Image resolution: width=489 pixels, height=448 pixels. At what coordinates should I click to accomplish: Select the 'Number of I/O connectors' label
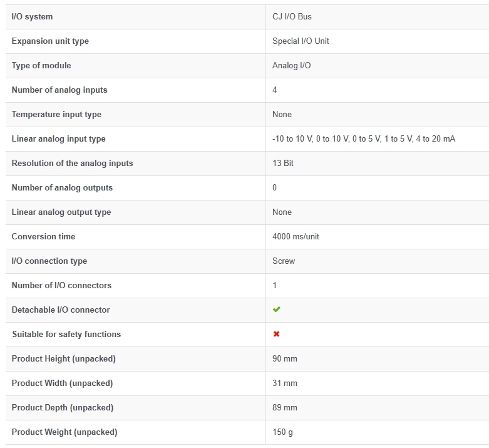(61, 285)
